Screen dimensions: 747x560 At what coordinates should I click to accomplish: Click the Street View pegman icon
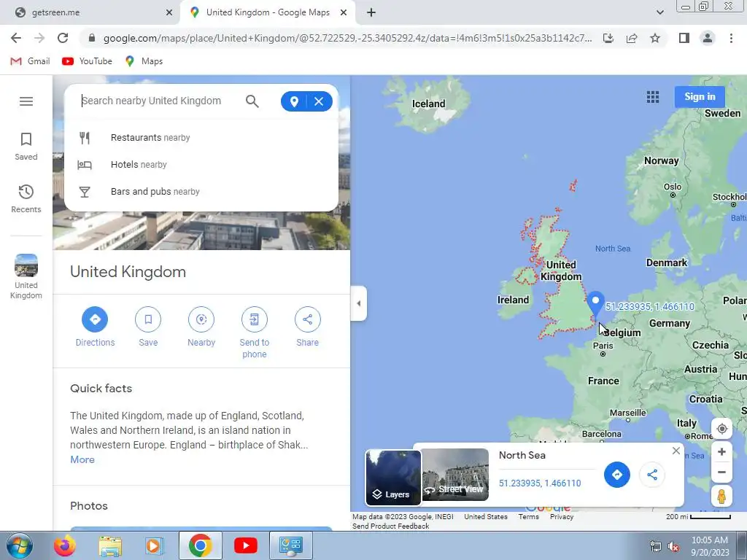721,496
